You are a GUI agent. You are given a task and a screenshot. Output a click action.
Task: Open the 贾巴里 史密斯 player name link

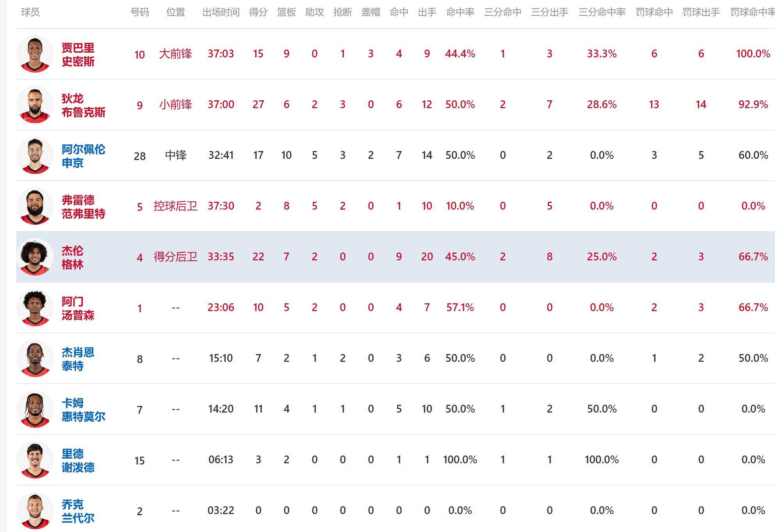tap(78, 54)
